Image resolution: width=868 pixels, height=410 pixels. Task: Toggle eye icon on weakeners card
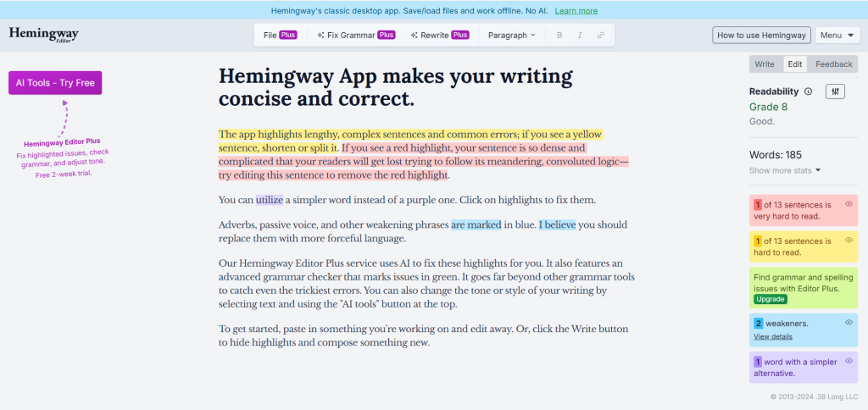coord(849,322)
